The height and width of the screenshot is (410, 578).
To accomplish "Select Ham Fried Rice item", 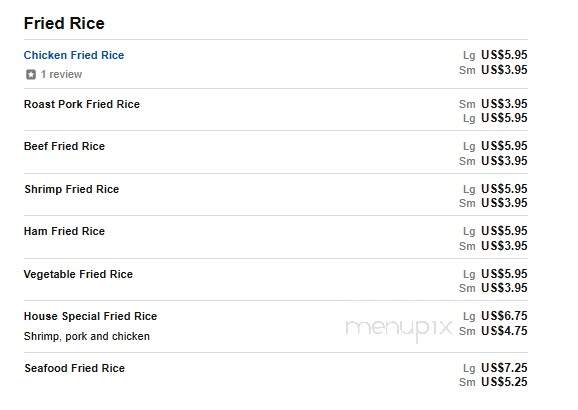I will coord(65,231).
